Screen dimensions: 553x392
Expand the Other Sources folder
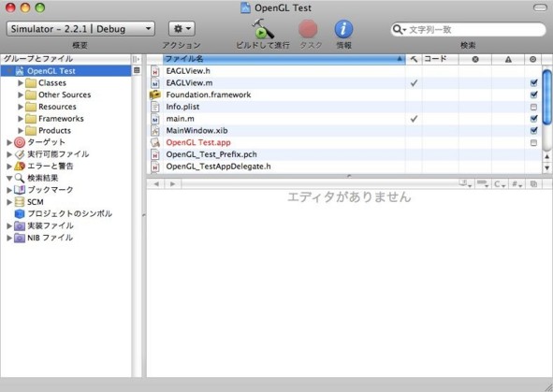[x=21, y=94]
